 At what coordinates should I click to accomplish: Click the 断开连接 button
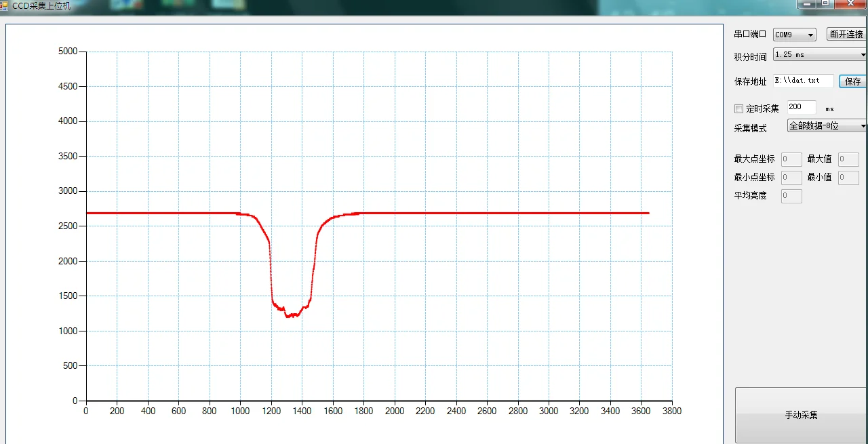point(846,34)
